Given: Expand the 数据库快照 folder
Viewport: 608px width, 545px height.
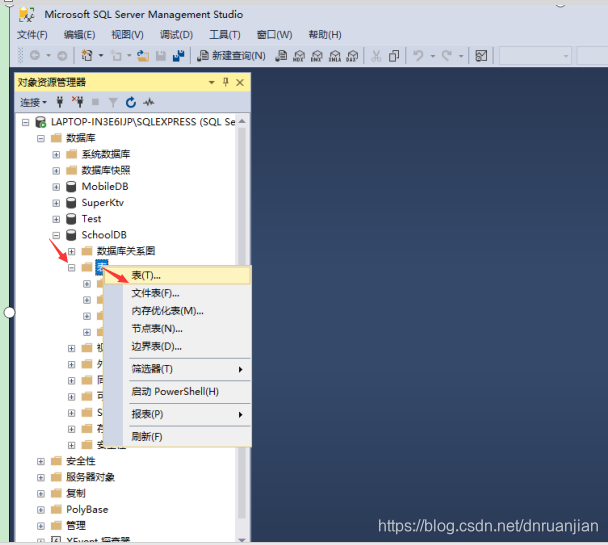Looking at the screenshot, I should click(56, 171).
